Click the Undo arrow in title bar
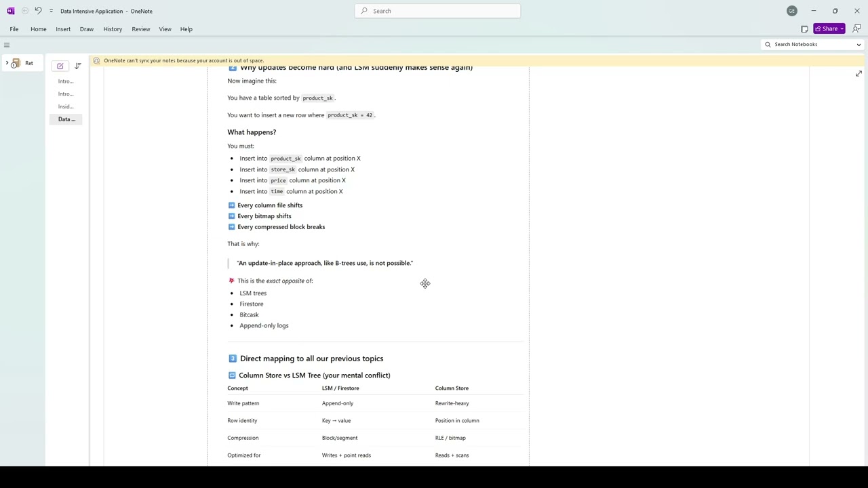Screen dimensions: 868x488 click(x=38, y=11)
